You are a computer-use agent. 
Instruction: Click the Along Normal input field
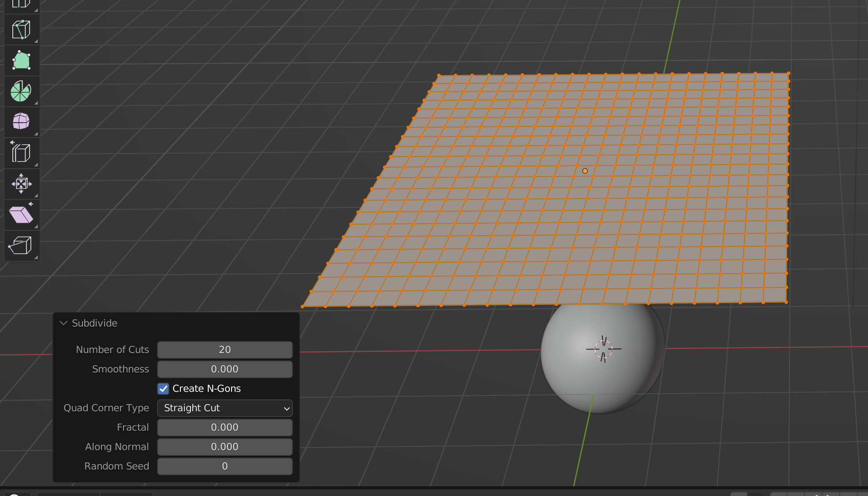pos(224,447)
